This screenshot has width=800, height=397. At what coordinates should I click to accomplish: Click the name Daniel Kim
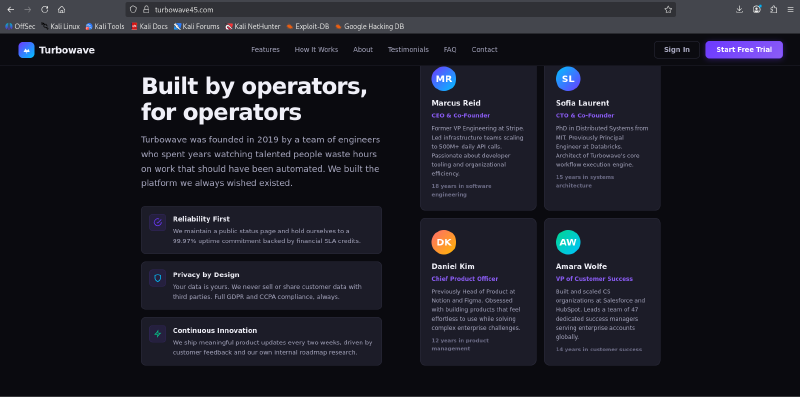pos(453,266)
